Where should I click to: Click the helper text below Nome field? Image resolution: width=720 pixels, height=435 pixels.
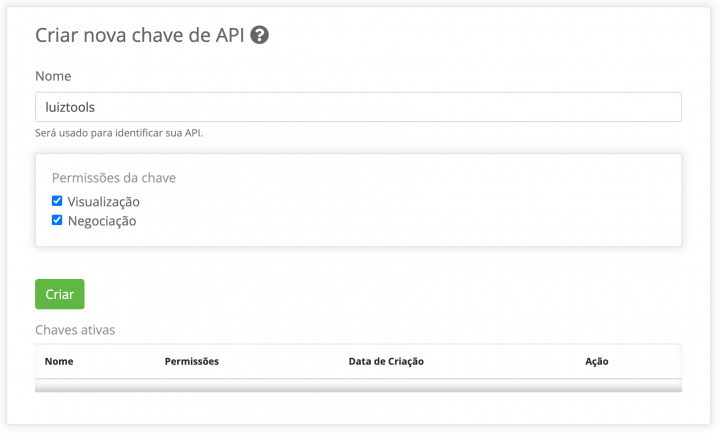[119, 133]
